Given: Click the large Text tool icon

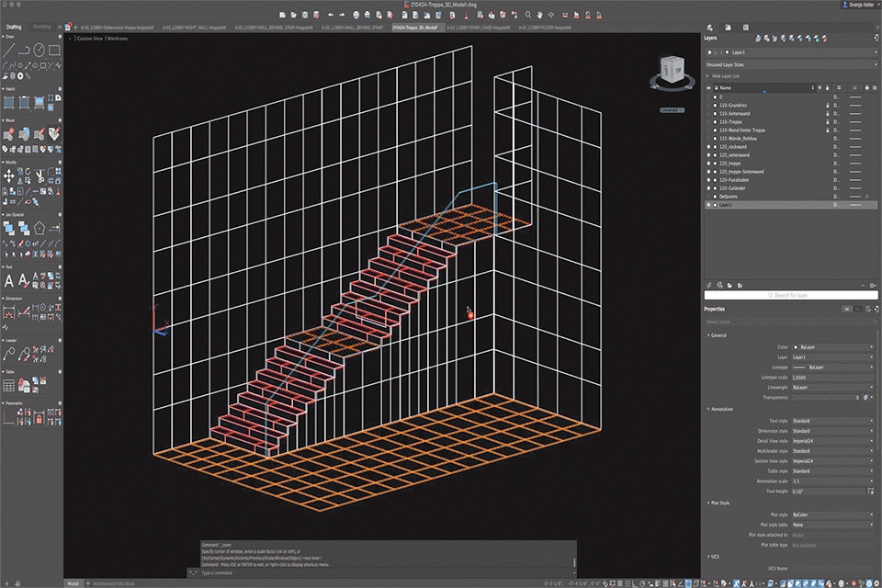Looking at the screenshot, I should point(9,281).
